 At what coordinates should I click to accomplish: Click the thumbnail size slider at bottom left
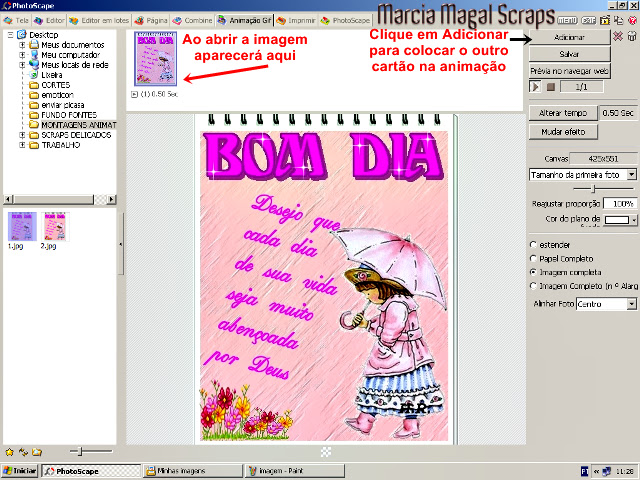point(80,451)
